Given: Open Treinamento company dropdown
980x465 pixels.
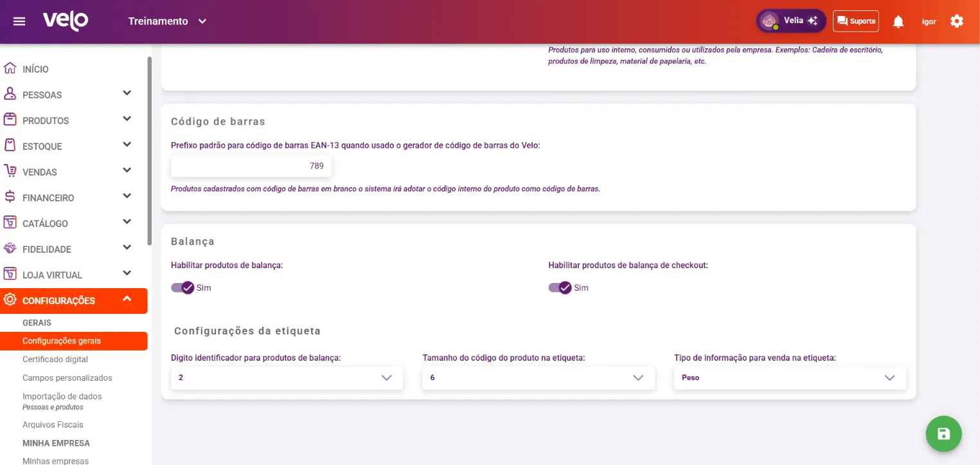Looking at the screenshot, I should (x=167, y=21).
